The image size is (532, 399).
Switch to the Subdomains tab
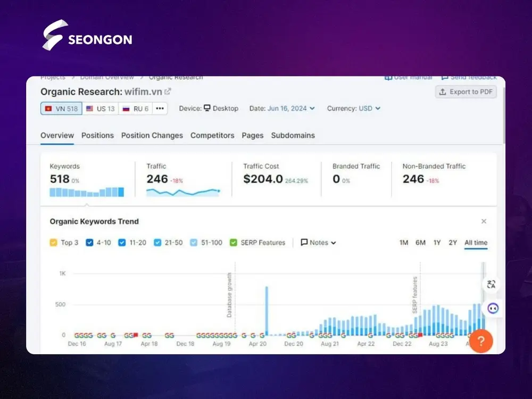click(x=293, y=135)
